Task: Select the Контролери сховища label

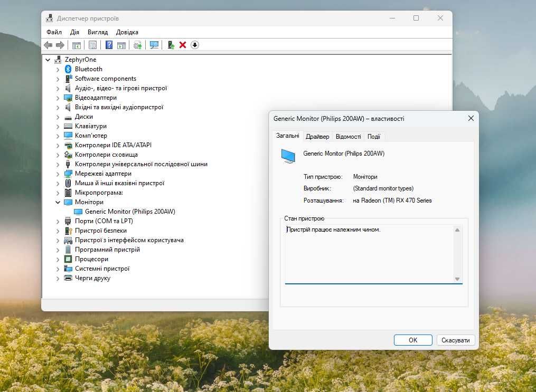Action: (106, 155)
